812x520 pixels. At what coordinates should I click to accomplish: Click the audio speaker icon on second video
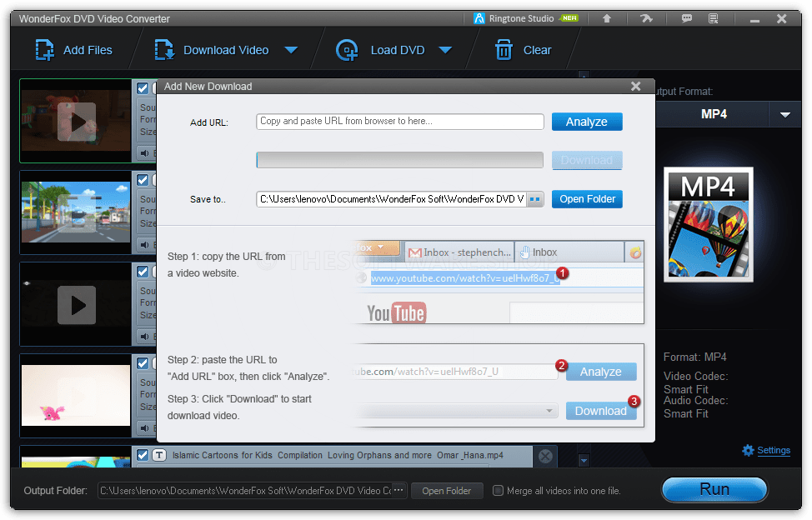click(144, 245)
